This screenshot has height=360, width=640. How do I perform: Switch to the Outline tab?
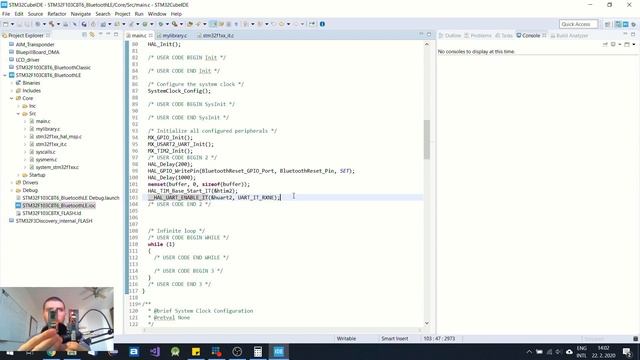coord(450,36)
